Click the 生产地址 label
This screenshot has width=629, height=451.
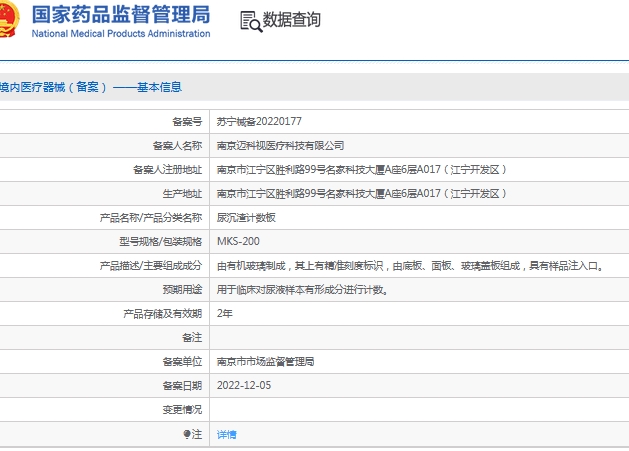tap(182, 193)
